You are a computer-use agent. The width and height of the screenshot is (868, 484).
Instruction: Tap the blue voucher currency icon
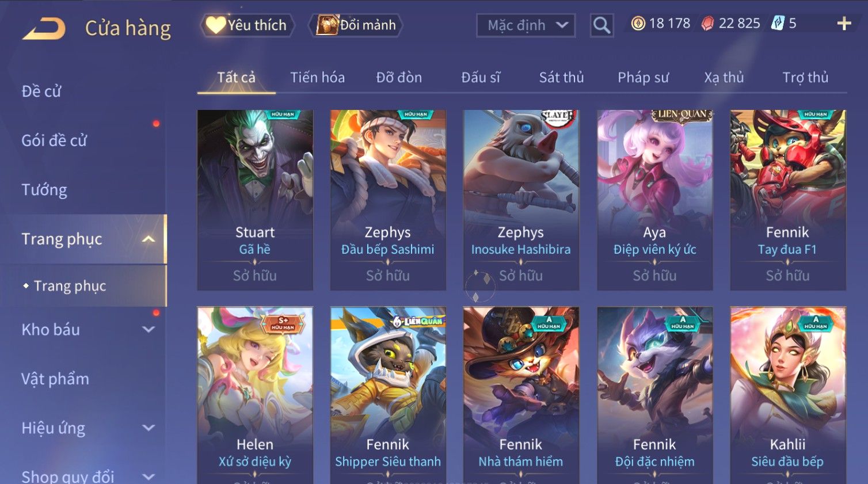pyautogui.click(x=777, y=24)
